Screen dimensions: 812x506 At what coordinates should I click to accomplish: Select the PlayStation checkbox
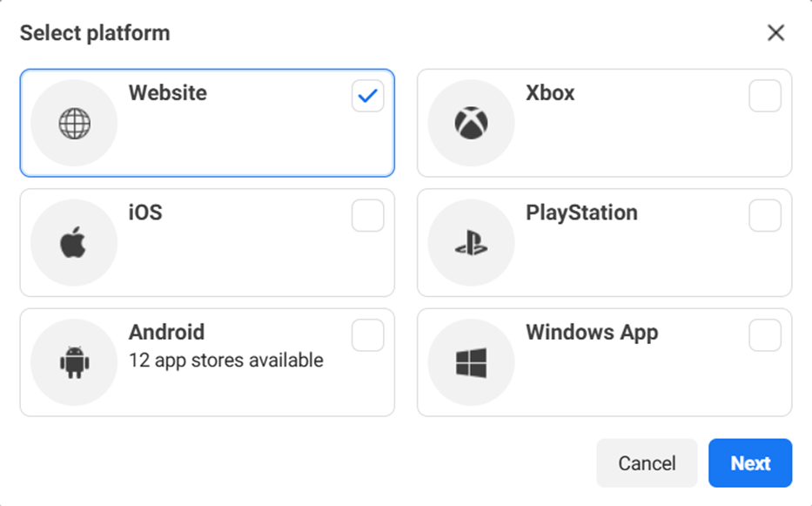[765, 215]
